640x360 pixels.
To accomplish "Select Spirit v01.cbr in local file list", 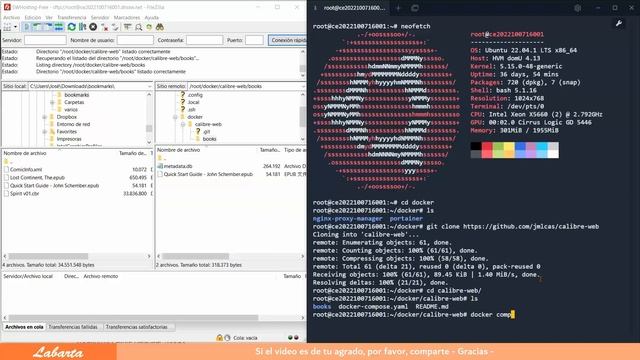I will 24,193.
